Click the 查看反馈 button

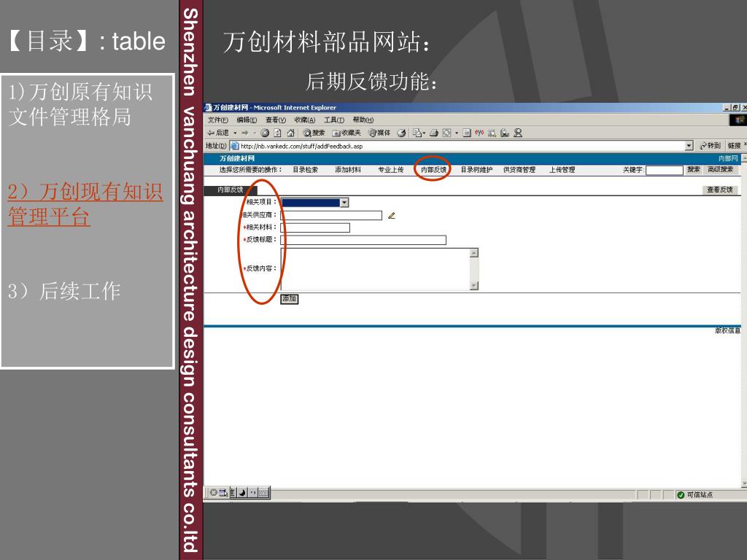720,190
